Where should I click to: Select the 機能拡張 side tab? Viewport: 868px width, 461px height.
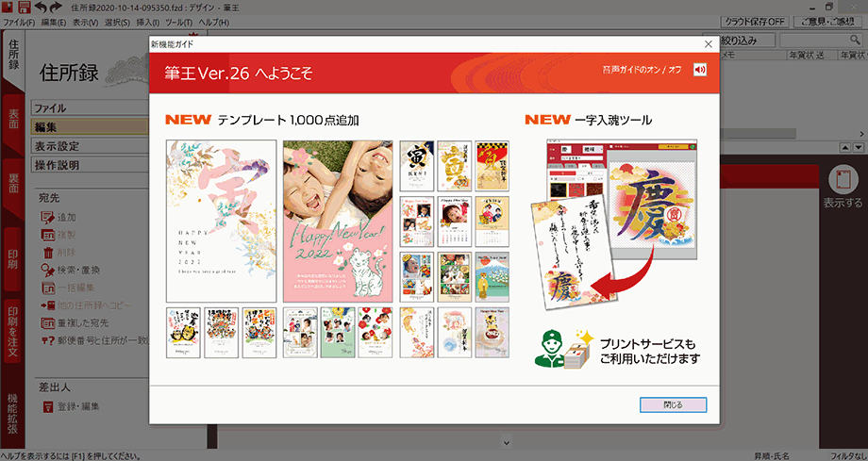coord(12,414)
